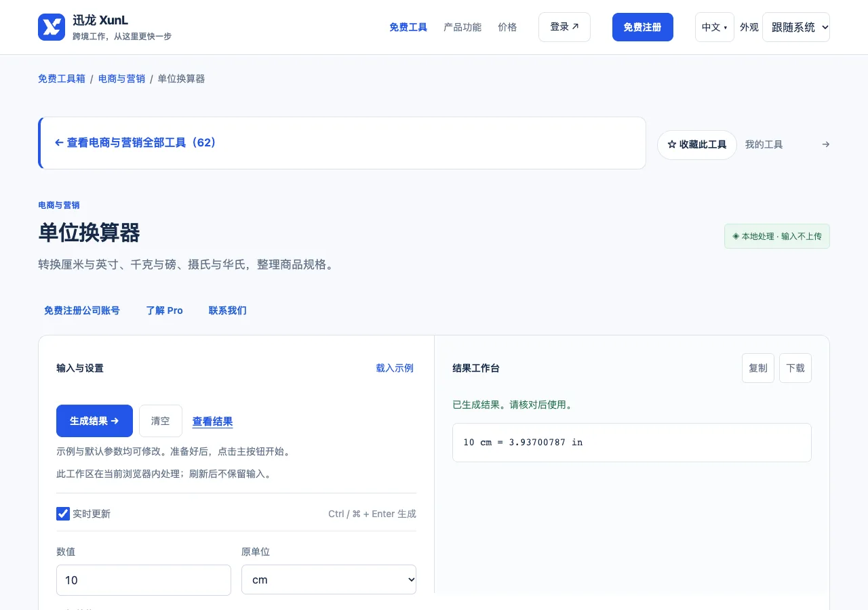Focus the 数值 input field

tap(144, 580)
